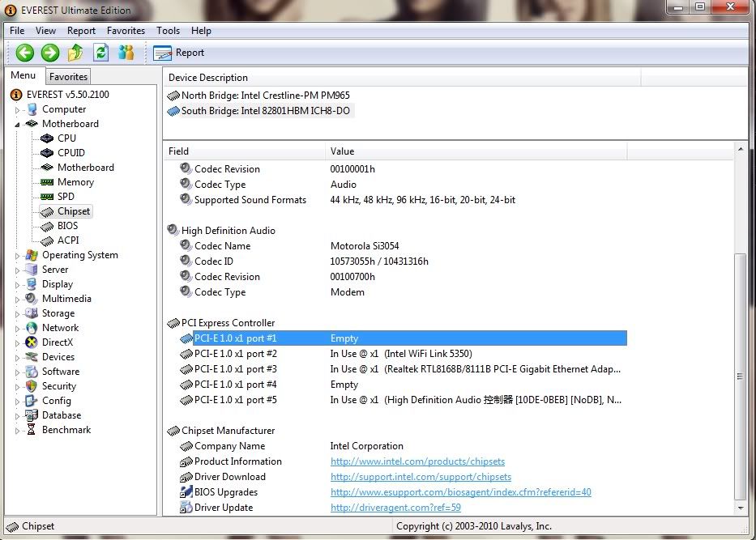Click the Refresh toolbar icon
The image size is (756, 540).
pyautogui.click(x=100, y=52)
